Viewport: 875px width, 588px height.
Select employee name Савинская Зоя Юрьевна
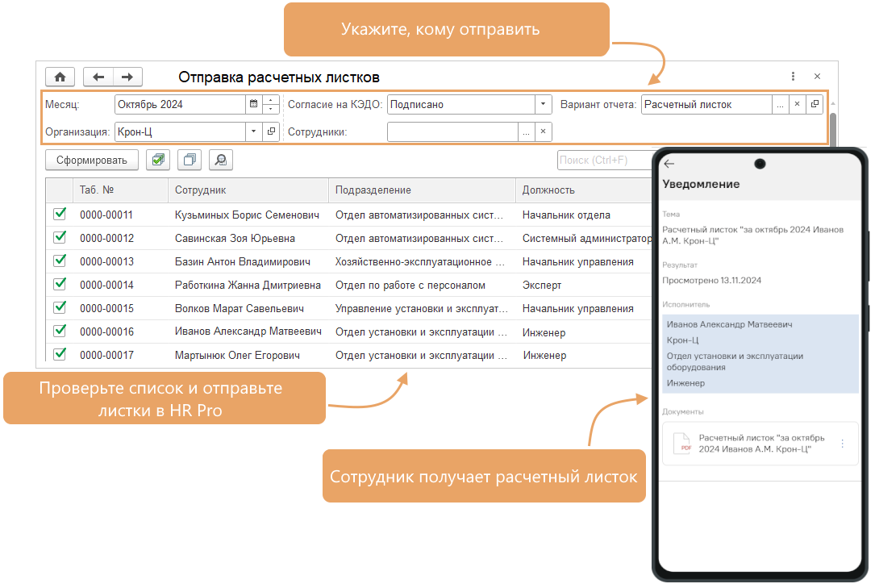(235, 238)
